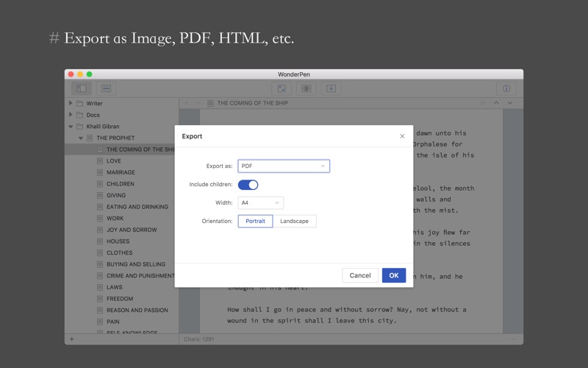Click the Khalil Gibran folder icon
This screenshot has width=588, height=368.
(79, 127)
